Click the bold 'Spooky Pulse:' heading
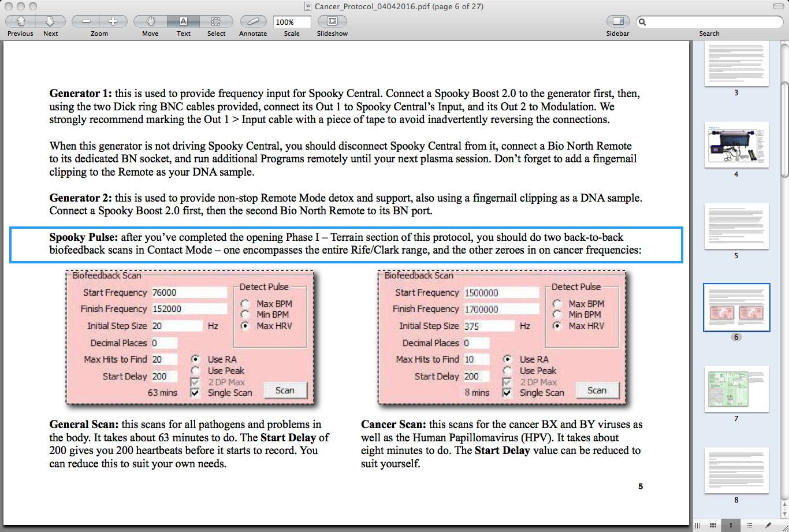This screenshot has height=532, width=789. click(84, 237)
